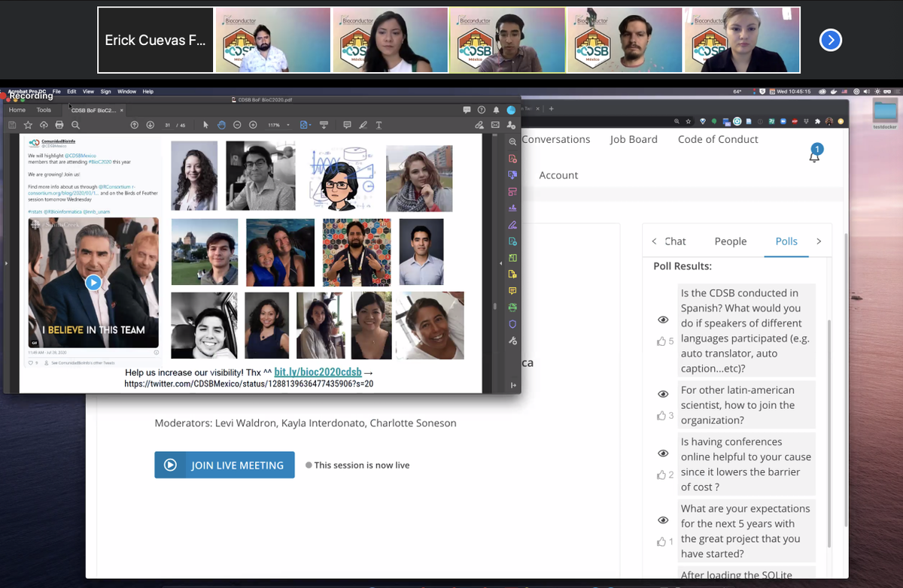
Task: Pick the arrow-pointer selection tool in Acrobat
Action: (x=206, y=125)
